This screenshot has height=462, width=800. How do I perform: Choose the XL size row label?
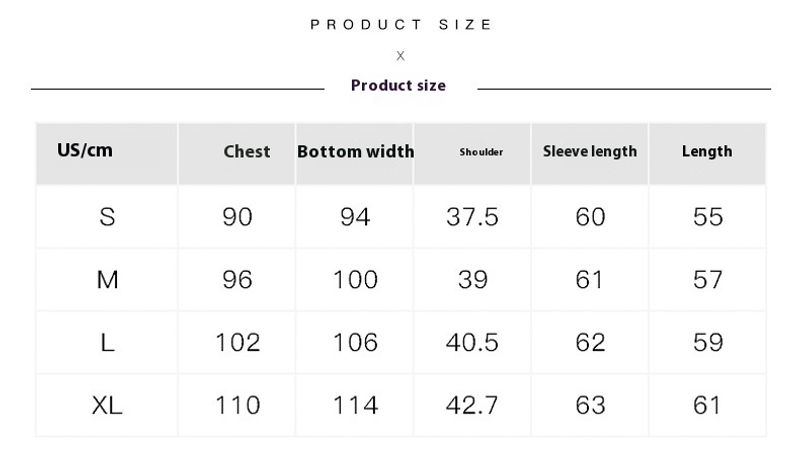pyautogui.click(x=107, y=406)
